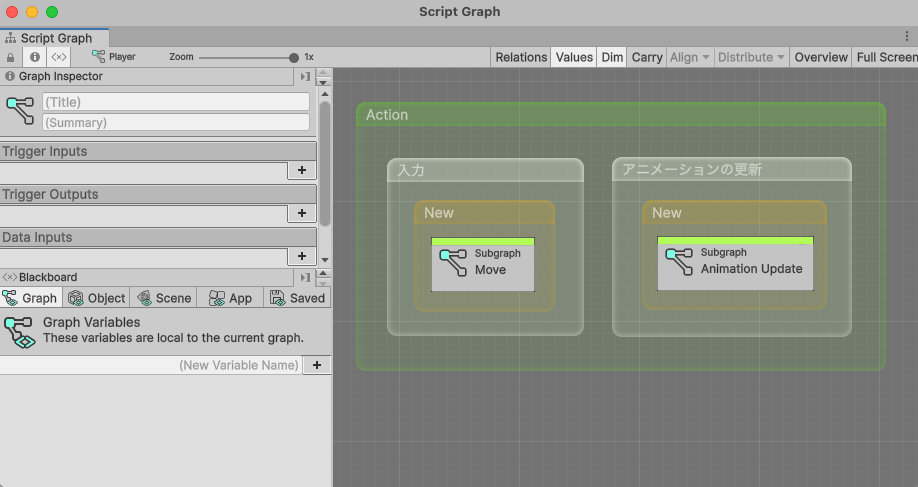Click the graph Summary input field

pos(176,122)
